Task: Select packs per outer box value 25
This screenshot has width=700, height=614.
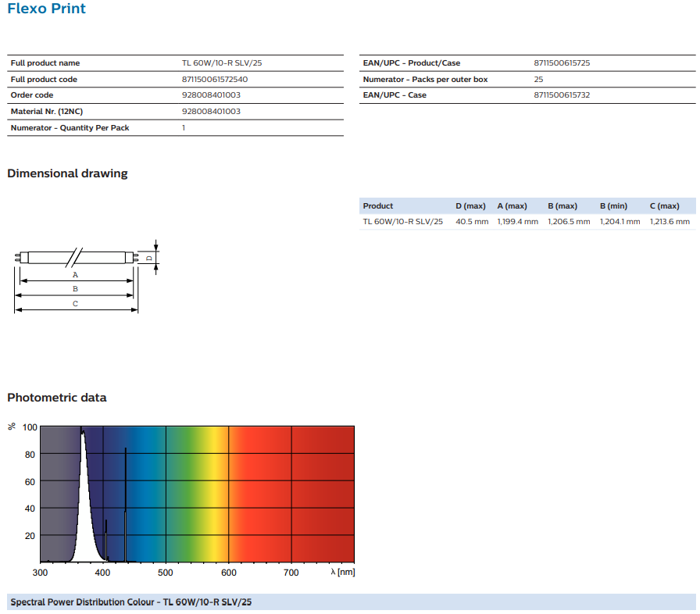Action: (x=538, y=80)
